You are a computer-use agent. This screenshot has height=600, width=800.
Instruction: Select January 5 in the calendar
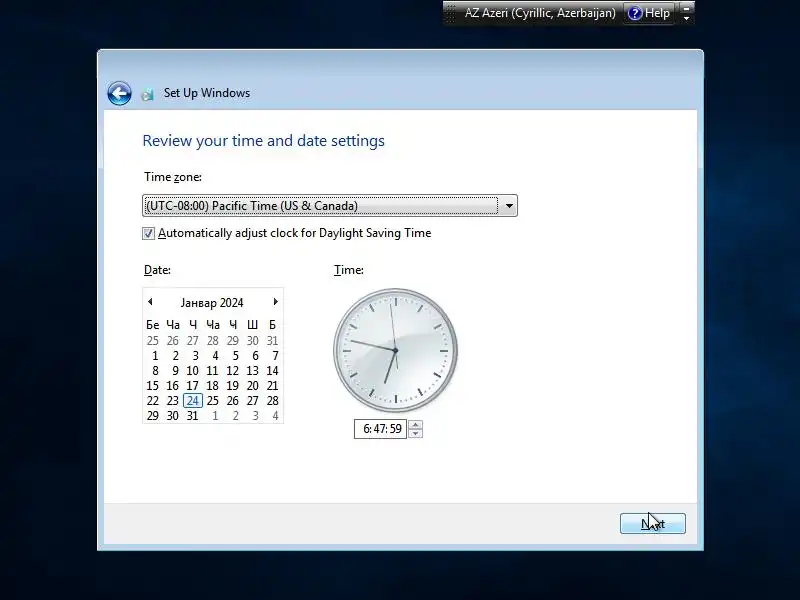[235, 356]
